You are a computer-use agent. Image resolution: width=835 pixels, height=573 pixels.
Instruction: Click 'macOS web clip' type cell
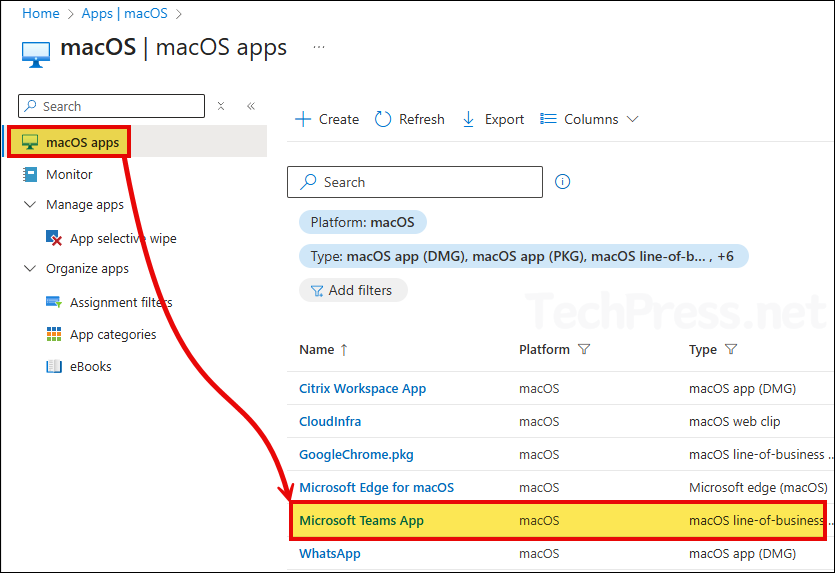[734, 421]
